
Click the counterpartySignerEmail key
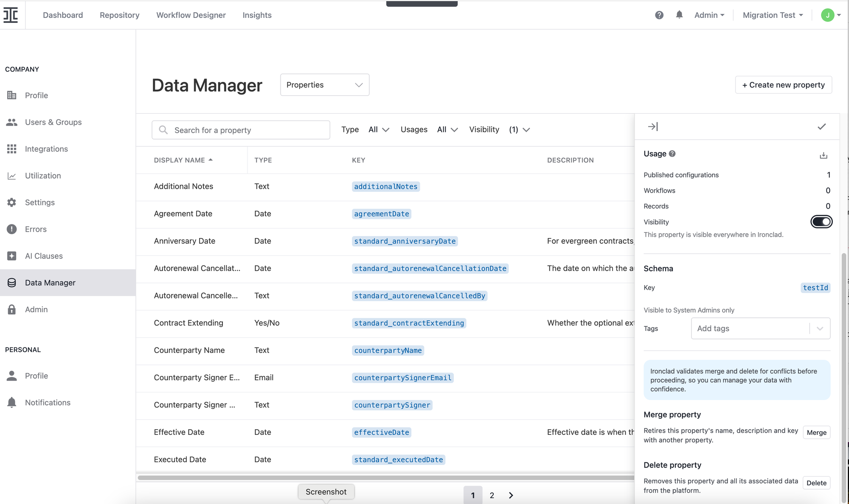403,378
